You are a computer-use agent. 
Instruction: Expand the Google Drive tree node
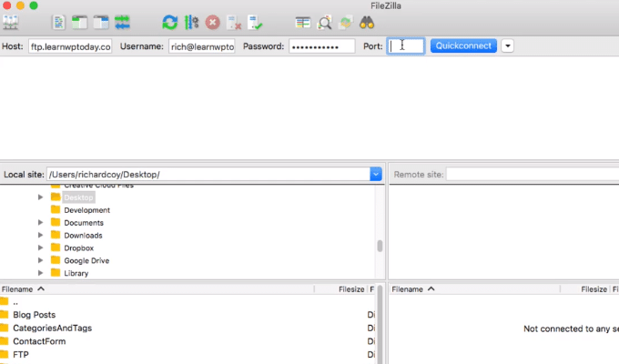click(x=40, y=260)
